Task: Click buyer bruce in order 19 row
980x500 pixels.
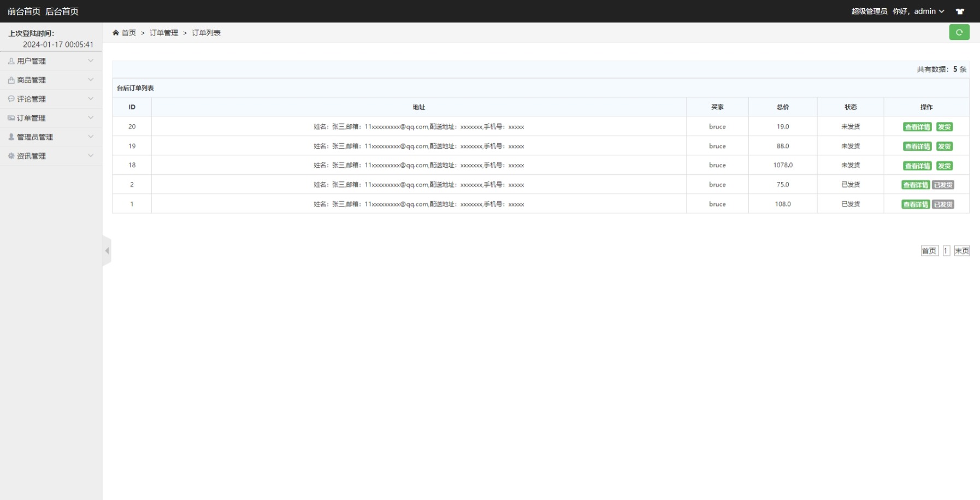Action: [x=717, y=146]
